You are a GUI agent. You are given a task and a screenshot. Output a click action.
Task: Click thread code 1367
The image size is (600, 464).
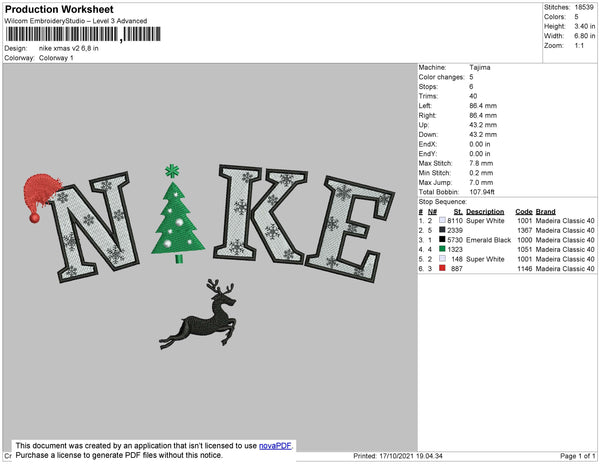pyautogui.click(x=524, y=230)
